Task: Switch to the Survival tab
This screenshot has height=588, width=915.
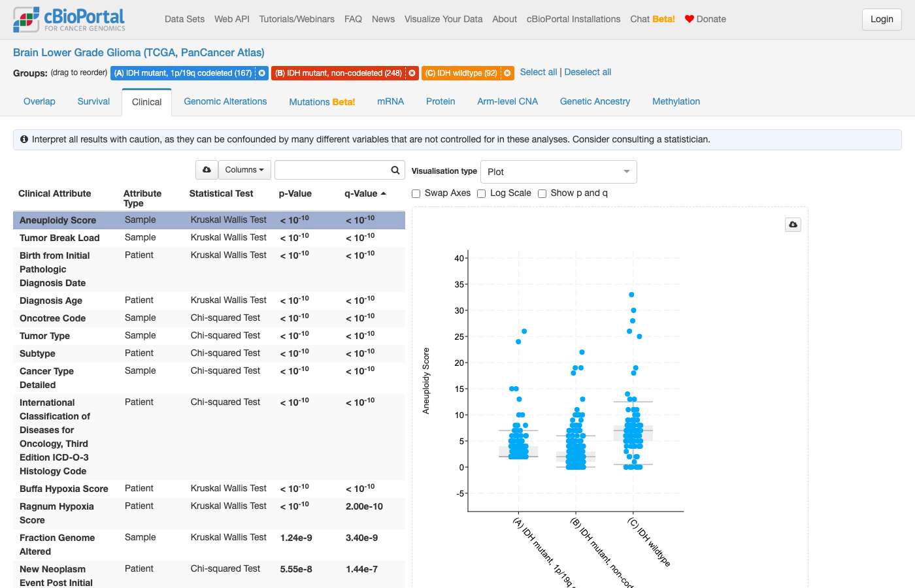Action: (x=93, y=101)
